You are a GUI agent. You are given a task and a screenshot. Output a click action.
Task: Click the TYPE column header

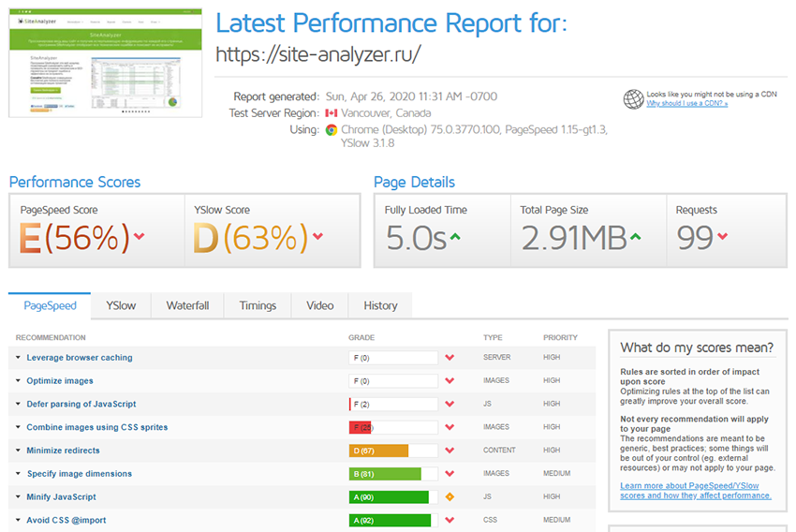click(x=493, y=337)
